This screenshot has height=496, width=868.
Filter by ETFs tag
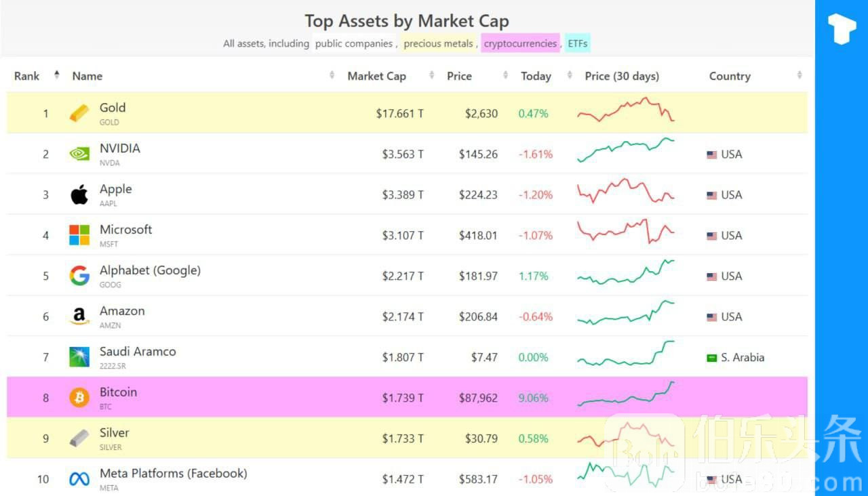[578, 43]
